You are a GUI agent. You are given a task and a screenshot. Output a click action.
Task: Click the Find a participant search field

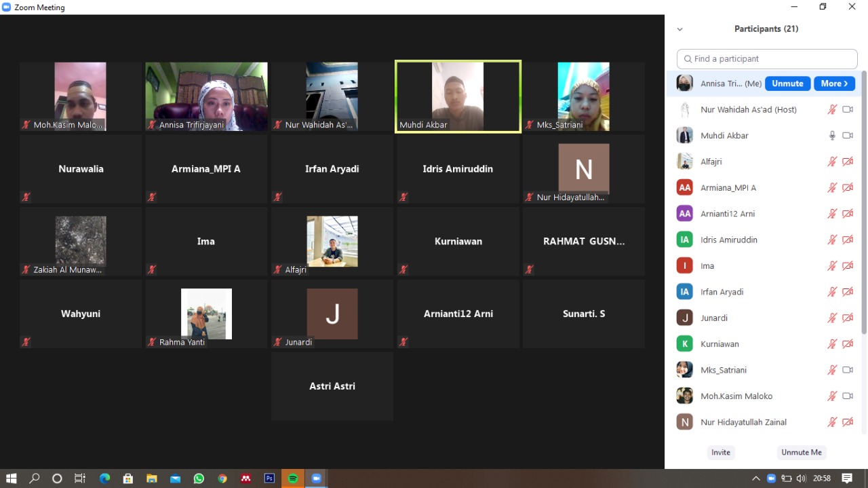coord(767,59)
